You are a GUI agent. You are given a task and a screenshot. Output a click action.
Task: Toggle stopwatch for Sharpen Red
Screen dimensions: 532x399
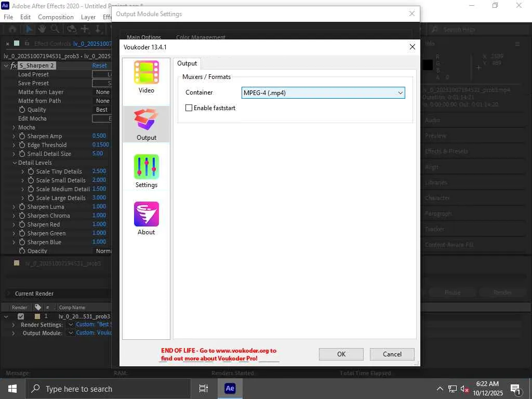(22, 224)
